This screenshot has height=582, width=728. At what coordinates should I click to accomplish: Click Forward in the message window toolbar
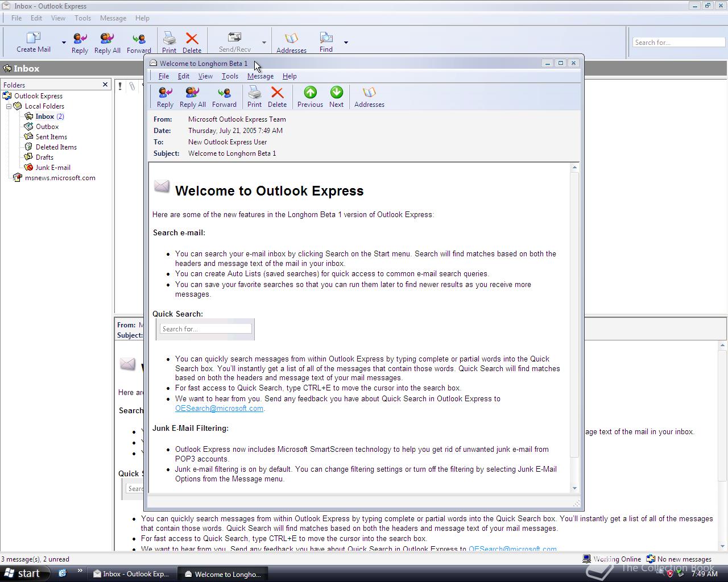(x=224, y=97)
